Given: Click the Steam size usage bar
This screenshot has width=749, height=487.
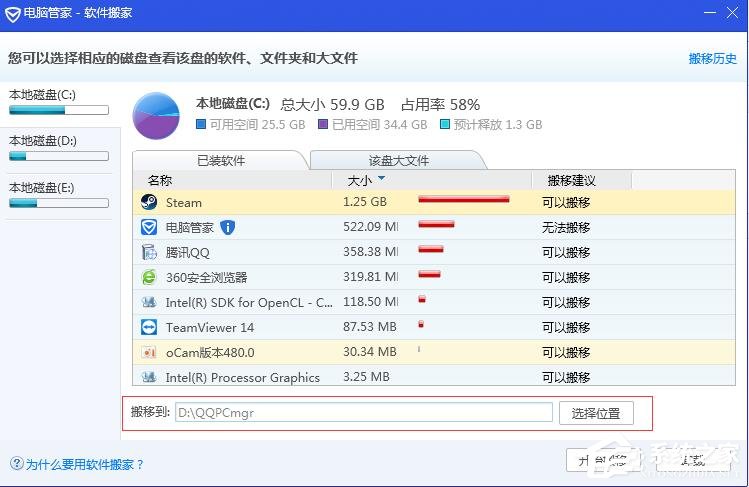Looking at the screenshot, I should (x=463, y=200).
